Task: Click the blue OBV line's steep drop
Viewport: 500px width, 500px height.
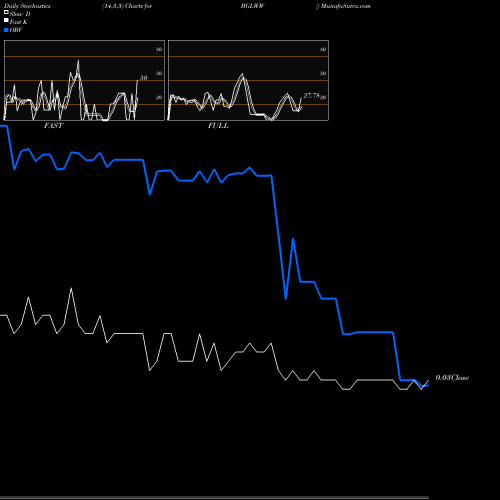Action: click(279, 233)
